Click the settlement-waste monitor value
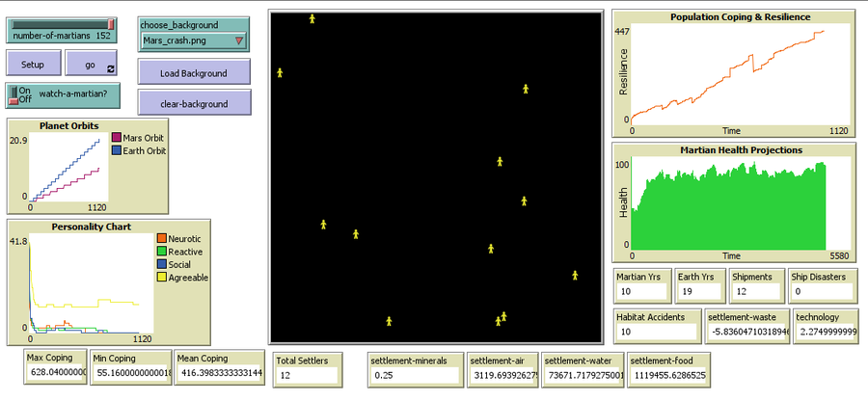This screenshot has width=868, height=401. 747,332
